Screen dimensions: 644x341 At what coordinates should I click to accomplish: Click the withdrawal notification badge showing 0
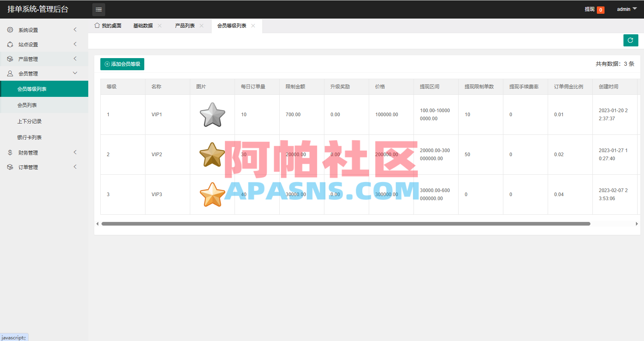point(601,10)
